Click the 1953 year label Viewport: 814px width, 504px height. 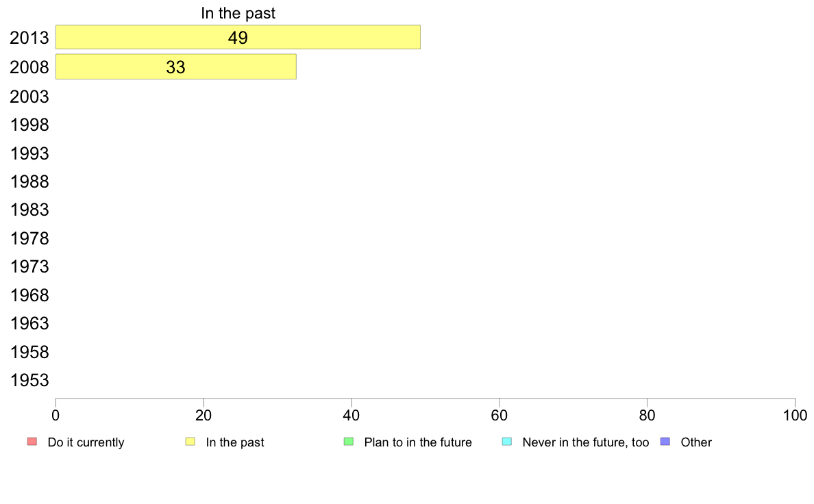[x=29, y=381]
